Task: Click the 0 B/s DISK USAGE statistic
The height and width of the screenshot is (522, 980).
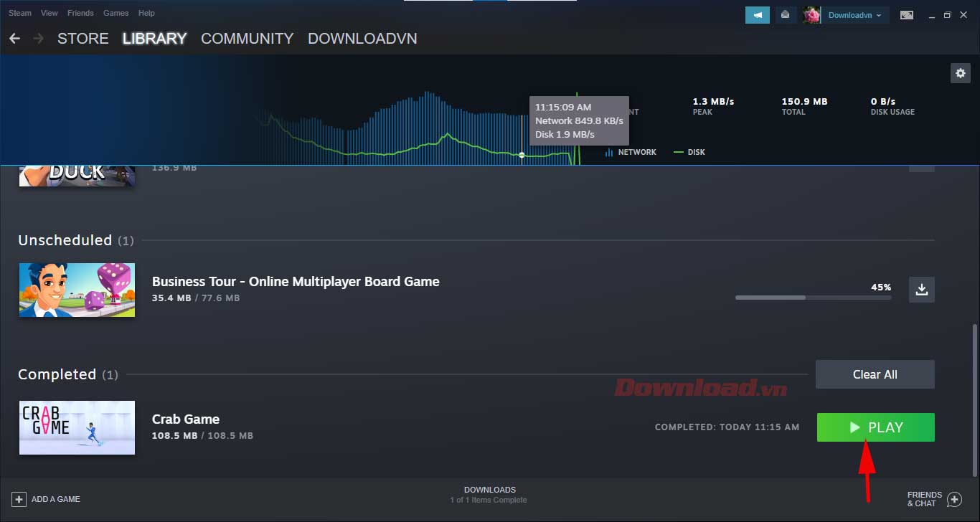Action: 892,106
